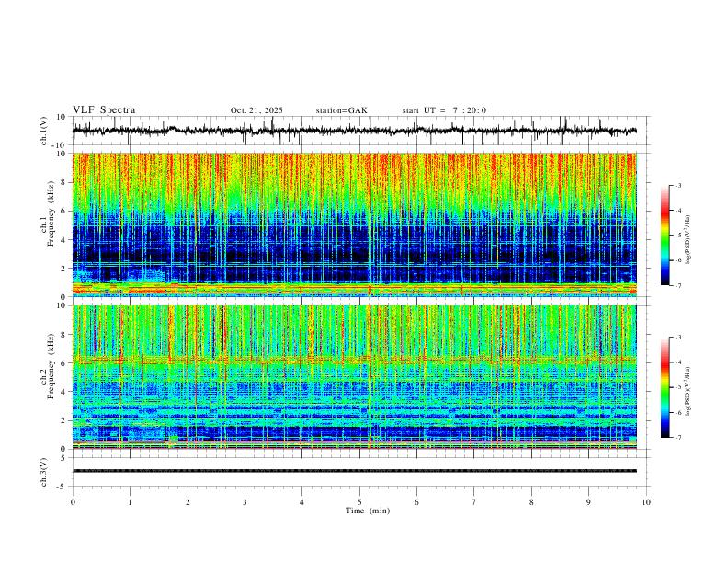Click the ch.2 spectrogram "6" kHz tick
Viewport: 728px width, 563px height.
[x=64, y=363]
